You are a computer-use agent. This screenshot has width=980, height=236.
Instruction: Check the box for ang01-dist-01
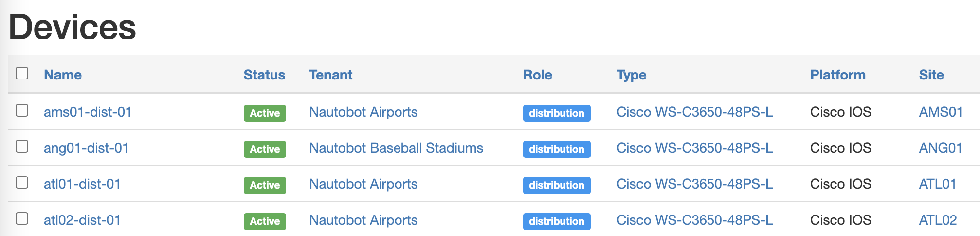pyautogui.click(x=22, y=147)
